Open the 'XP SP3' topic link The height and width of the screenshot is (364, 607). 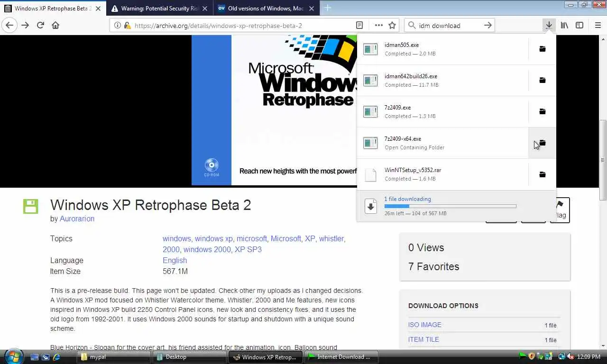coord(248,249)
